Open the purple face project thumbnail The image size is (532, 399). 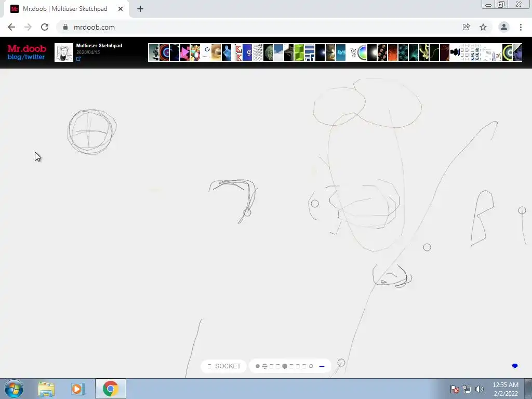[517, 52]
